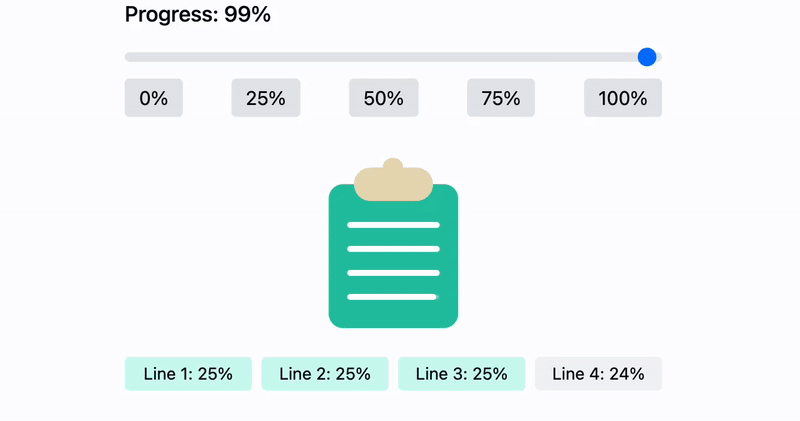Jump to 50% progress
Viewport: 800px width, 421px height.
click(x=383, y=98)
